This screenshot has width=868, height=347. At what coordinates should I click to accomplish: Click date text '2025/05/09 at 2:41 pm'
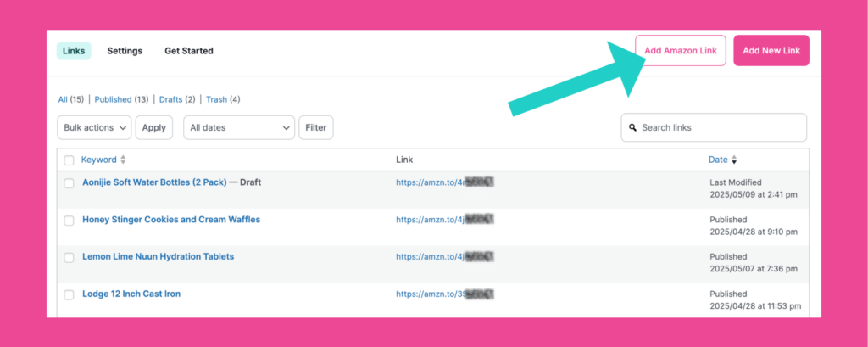pos(754,194)
